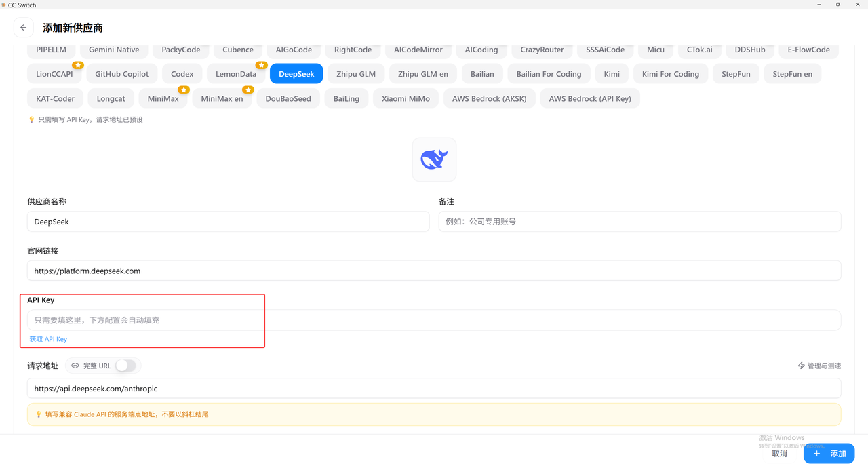The height and width of the screenshot is (472, 868).
Task: Choose the GitHub Copilot preset
Action: (122, 74)
